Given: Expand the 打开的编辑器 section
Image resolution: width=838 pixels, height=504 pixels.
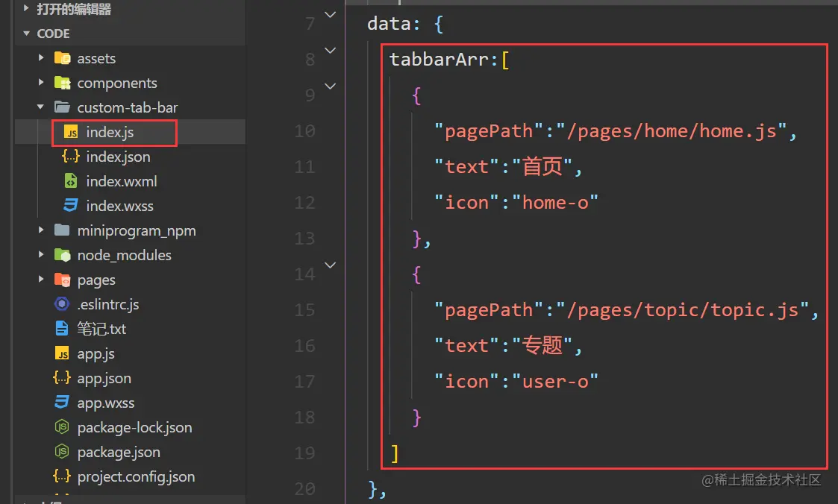Looking at the screenshot, I should point(25,8).
